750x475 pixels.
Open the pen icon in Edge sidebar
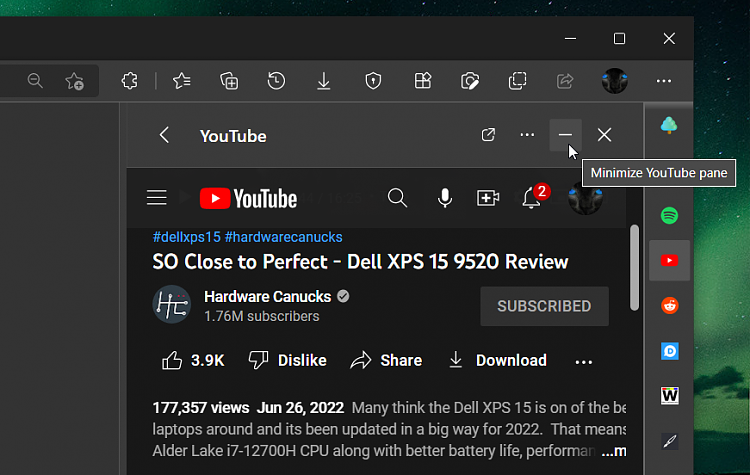click(670, 441)
